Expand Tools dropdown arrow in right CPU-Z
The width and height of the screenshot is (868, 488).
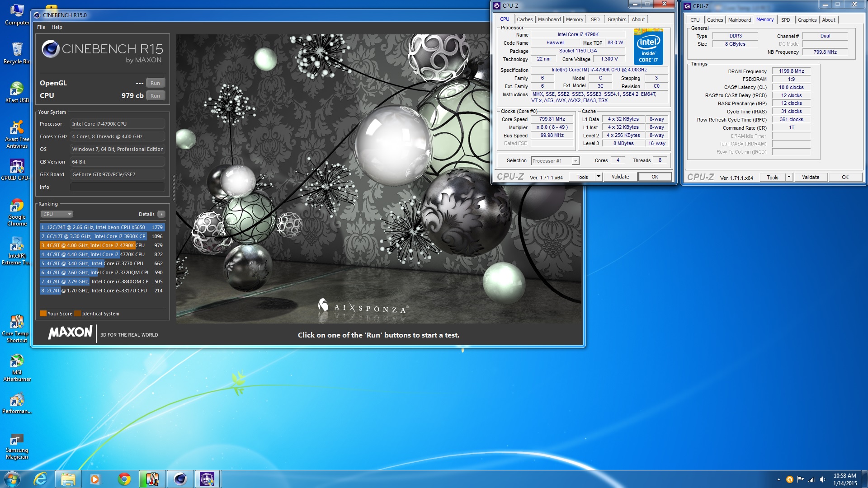789,178
